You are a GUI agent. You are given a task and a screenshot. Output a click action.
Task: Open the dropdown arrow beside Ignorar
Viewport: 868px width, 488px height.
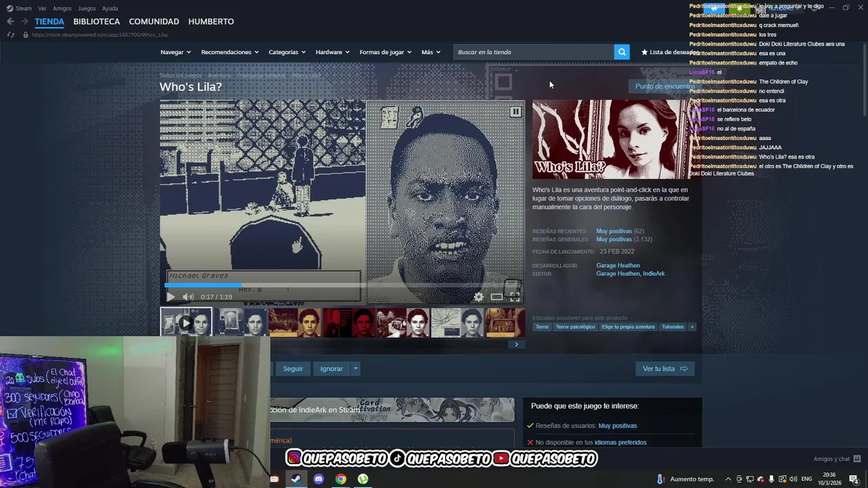tap(355, 369)
